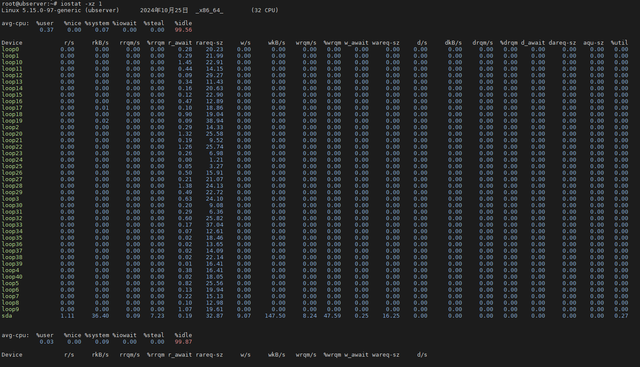Viewport: 640px width, 367px height.
Task: Click the sda %wrqm value 47.59
Action: point(332,316)
